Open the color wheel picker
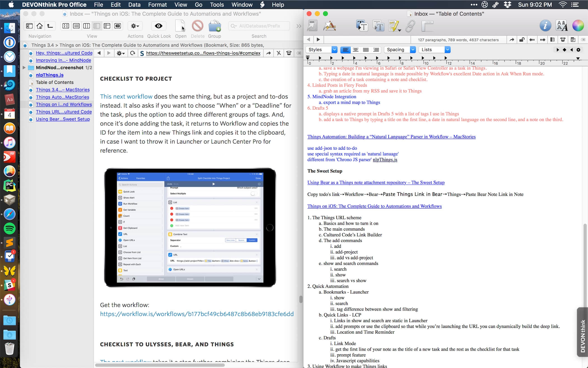The width and height of the screenshot is (588, 368). coord(578,26)
